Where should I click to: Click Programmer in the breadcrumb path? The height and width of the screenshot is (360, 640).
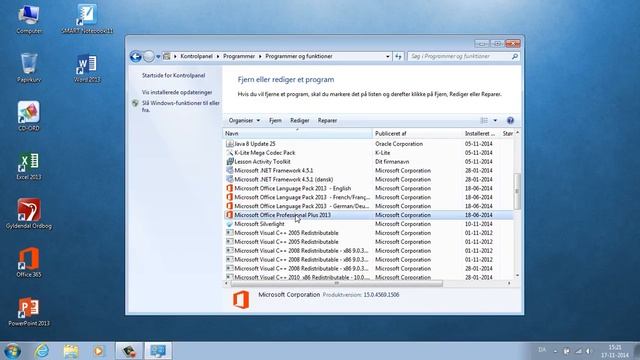coord(239,56)
